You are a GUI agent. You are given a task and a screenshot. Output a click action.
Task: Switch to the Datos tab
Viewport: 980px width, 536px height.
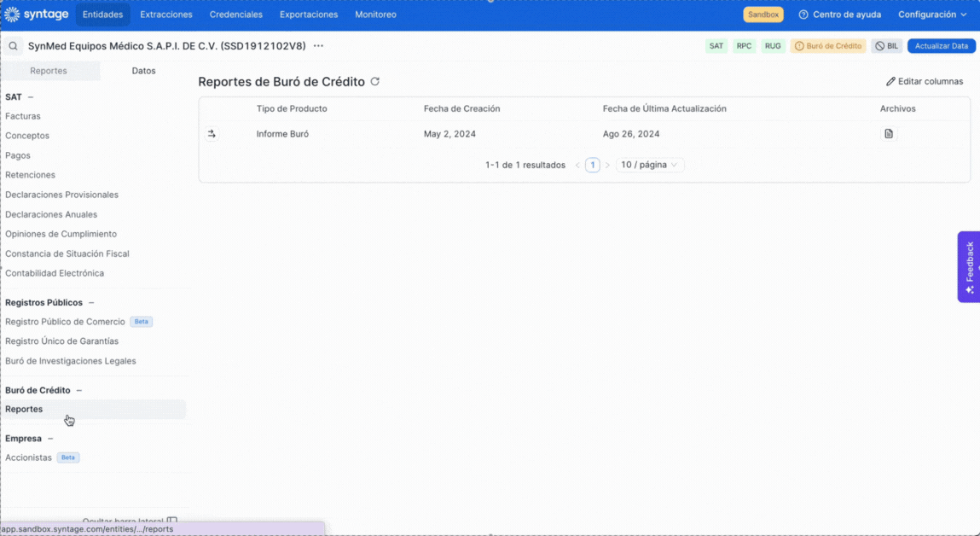(x=144, y=71)
